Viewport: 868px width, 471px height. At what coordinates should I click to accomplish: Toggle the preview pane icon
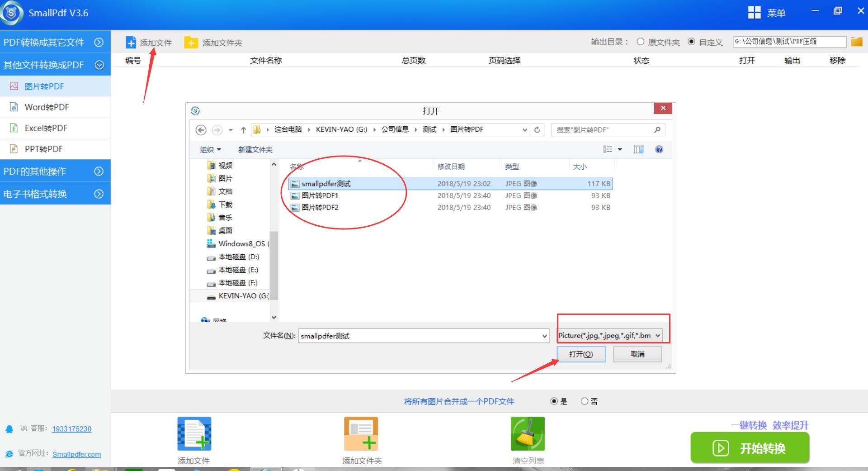pos(639,149)
